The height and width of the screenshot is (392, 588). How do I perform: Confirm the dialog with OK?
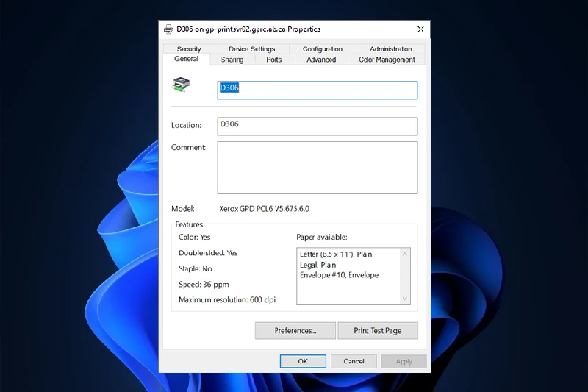303,361
